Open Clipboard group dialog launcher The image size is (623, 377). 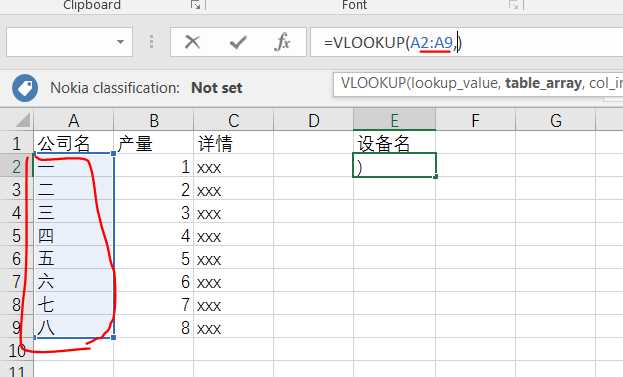pos(195,5)
